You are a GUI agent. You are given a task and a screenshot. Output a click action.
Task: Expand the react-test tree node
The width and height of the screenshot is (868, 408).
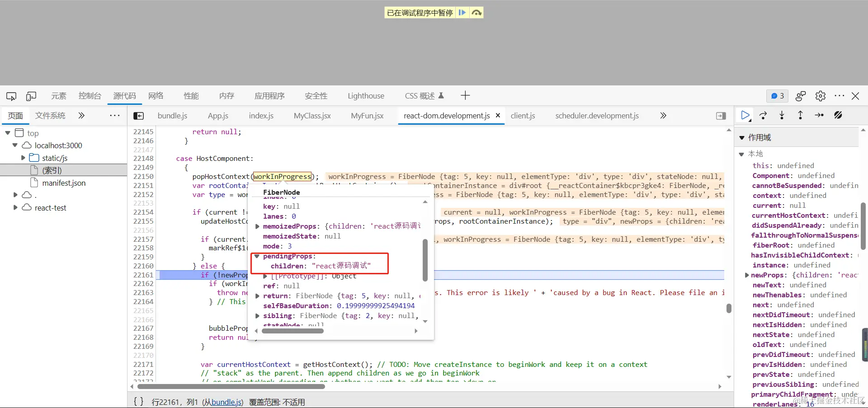coord(15,207)
